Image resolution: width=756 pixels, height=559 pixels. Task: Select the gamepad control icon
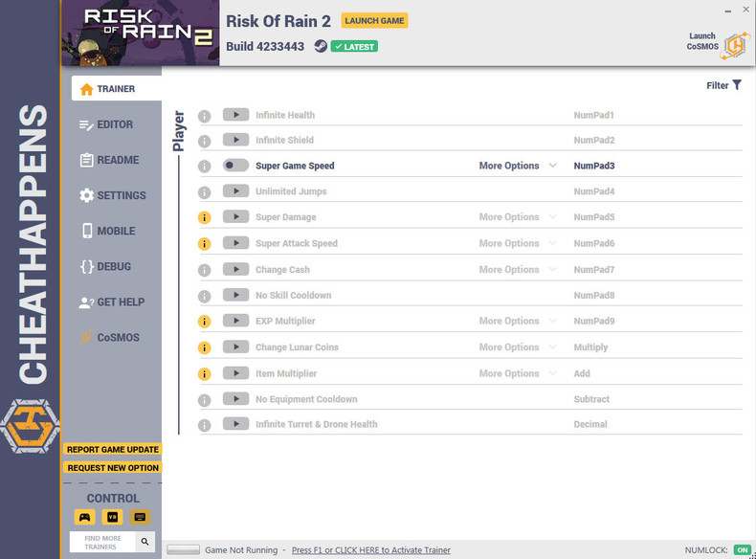pyautogui.click(x=85, y=517)
